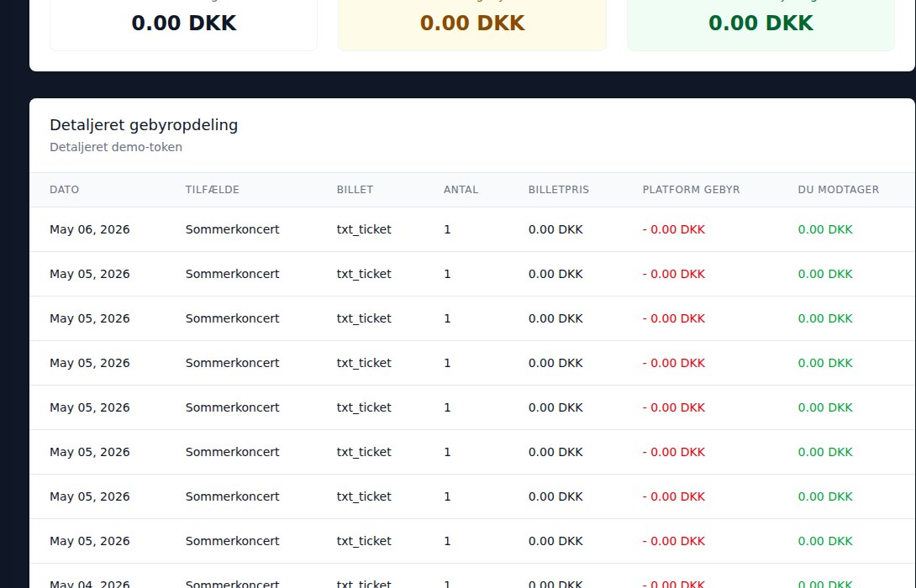Click the DU MODTAGER column header
This screenshot has height=588, width=916.
[x=839, y=190]
